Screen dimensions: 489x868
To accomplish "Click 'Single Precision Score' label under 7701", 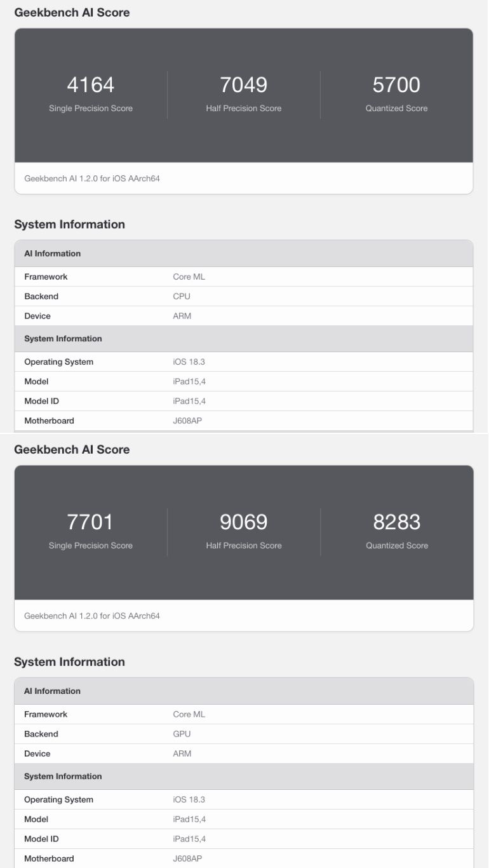I will tap(91, 545).
